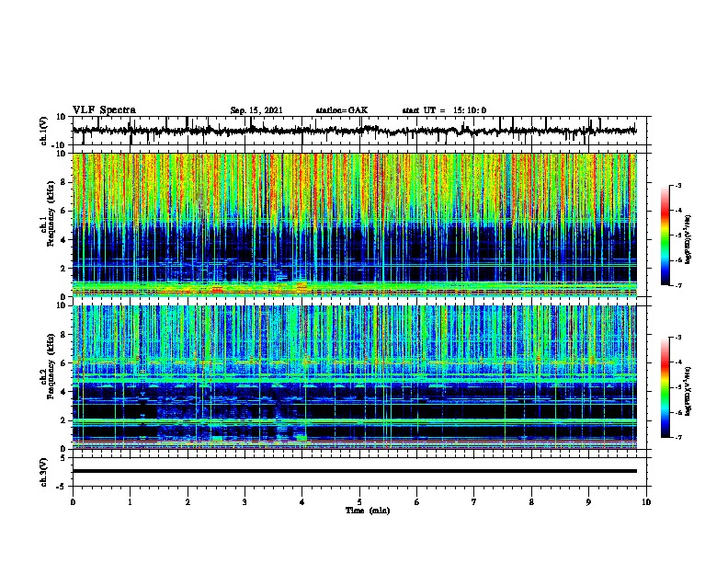
Task: Click the "4" kHz tick on ch.1 frequency axis
Action: pos(65,240)
